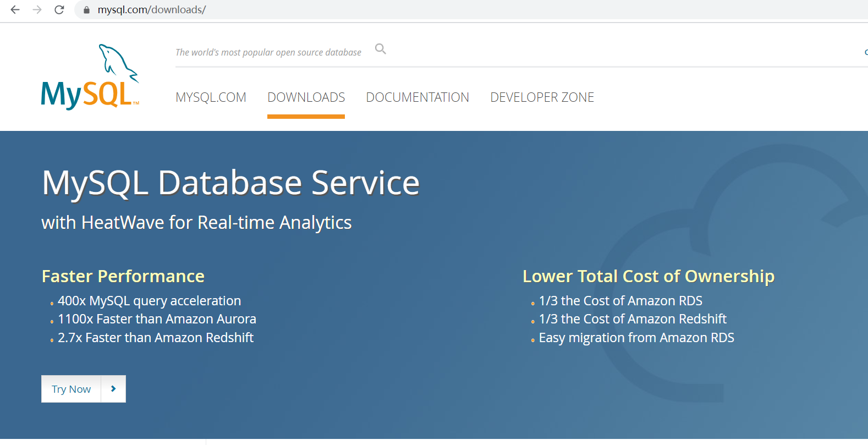This screenshot has width=868, height=445.
Task: Click "with HeatWave for Real-time Analytics" subtitle
Action: click(196, 223)
